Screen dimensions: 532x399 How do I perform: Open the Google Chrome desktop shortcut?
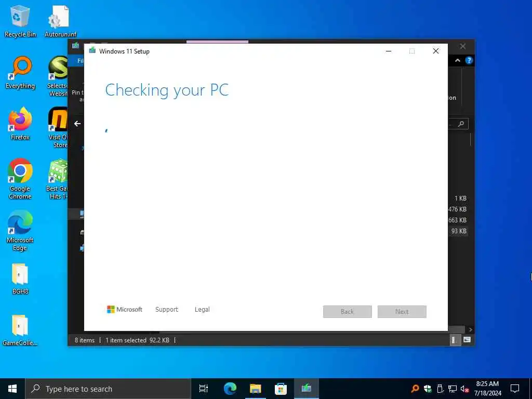tap(20, 179)
